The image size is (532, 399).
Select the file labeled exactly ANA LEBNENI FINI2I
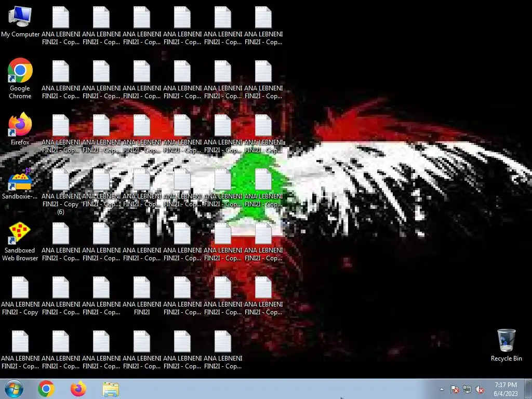[x=142, y=296]
